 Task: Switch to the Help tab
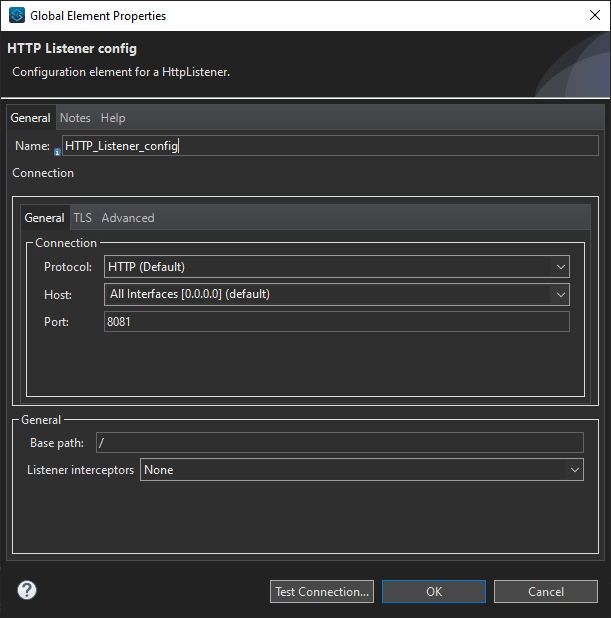pyautogui.click(x=113, y=118)
